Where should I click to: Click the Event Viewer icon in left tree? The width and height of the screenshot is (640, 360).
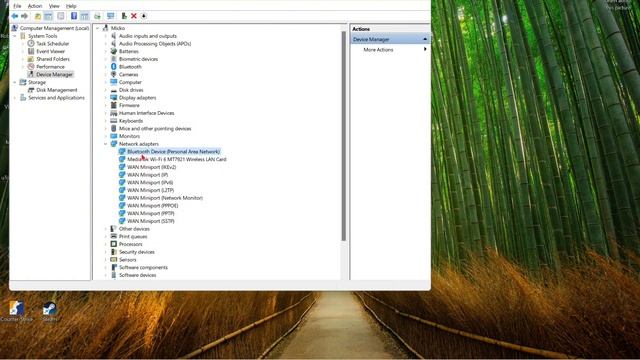coord(31,51)
